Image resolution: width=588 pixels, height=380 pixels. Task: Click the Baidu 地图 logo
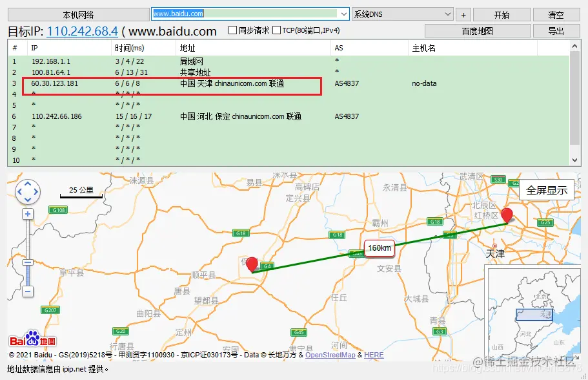click(x=33, y=339)
